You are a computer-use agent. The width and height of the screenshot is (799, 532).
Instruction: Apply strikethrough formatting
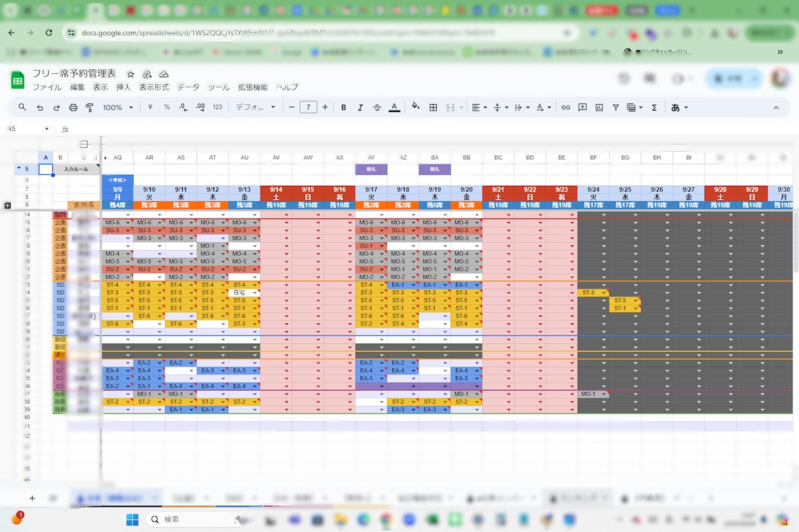coord(377,107)
